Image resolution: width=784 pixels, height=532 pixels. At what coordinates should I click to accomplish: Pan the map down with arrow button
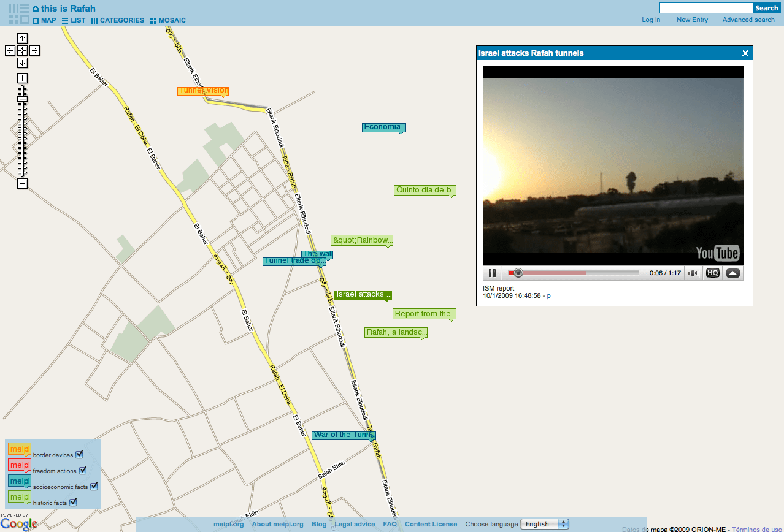pos(22,63)
